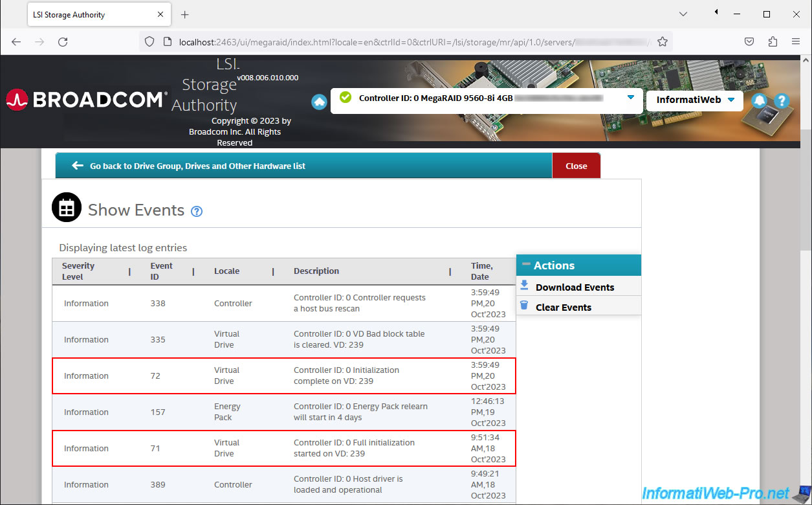Open a new browser tab

pyautogui.click(x=184, y=14)
